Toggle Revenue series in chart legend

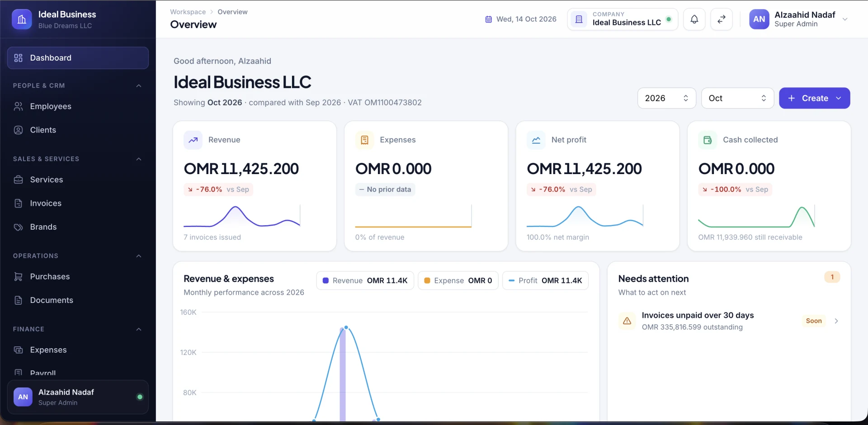point(365,281)
